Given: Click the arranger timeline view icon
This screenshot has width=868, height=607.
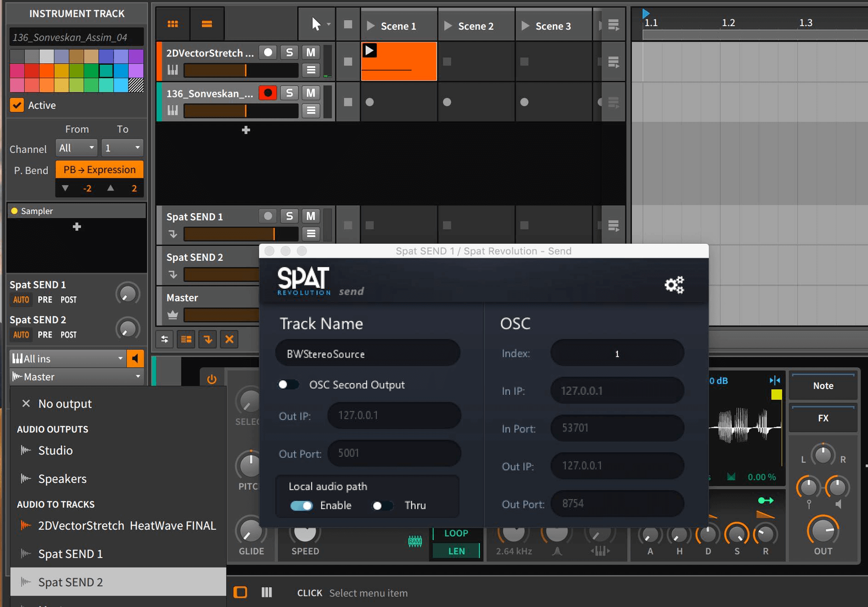Looking at the screenshot, I should tap(207, 24).
